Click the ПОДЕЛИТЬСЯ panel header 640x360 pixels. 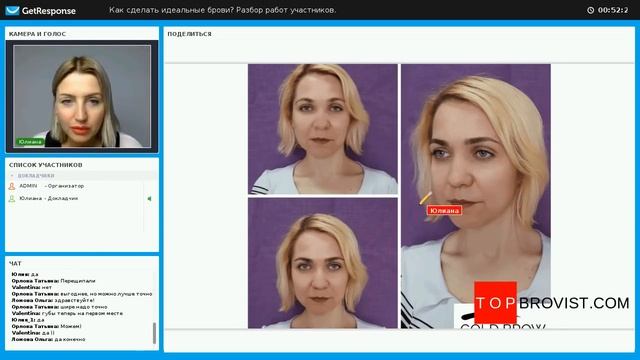pos(189,34)
